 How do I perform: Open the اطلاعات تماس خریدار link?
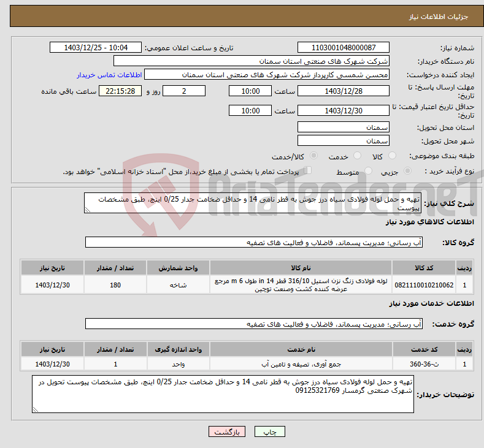(109, 75)
